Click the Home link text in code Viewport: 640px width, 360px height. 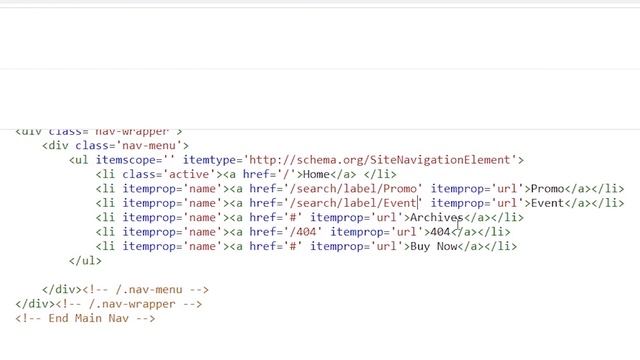[316, 175]
